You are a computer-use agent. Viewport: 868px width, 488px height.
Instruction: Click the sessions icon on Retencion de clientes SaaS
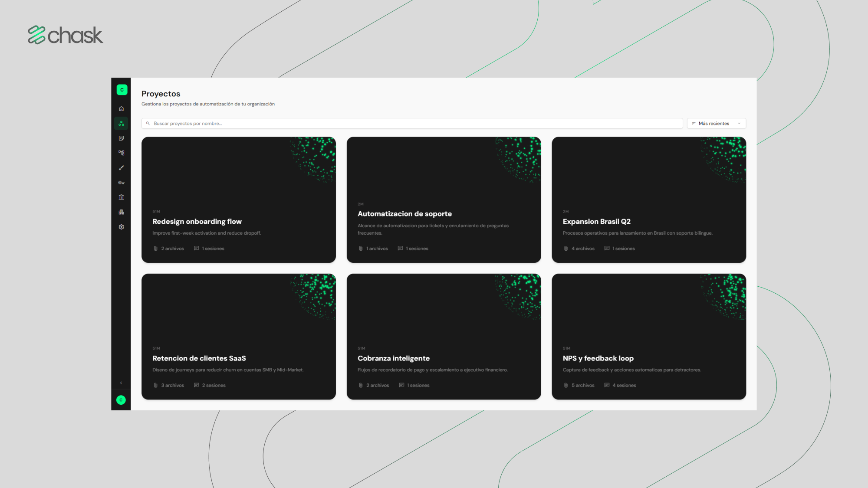click(x=197, y=385)
